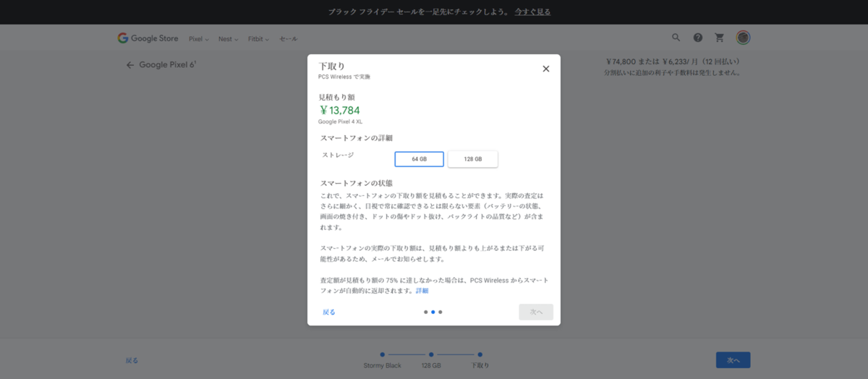This screenshot has height=379, width=868.
Task: Open the help question mark icon
Action: coord(698,38)
